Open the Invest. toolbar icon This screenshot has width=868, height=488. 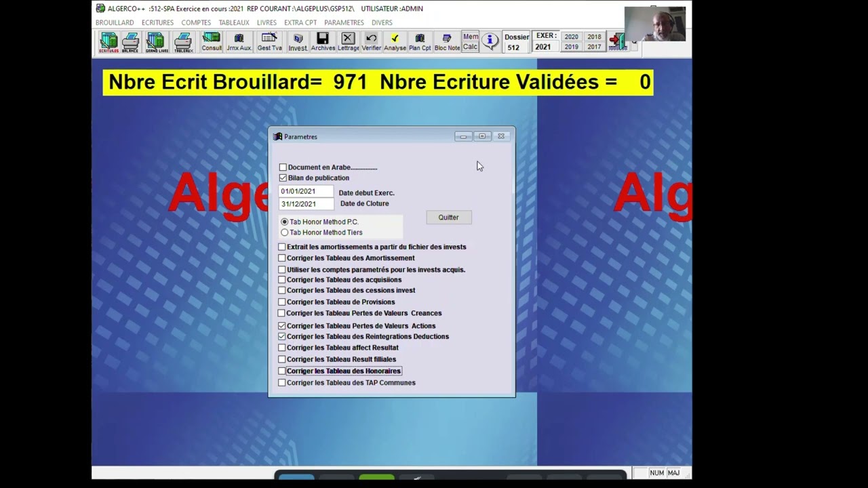(298, 42)
